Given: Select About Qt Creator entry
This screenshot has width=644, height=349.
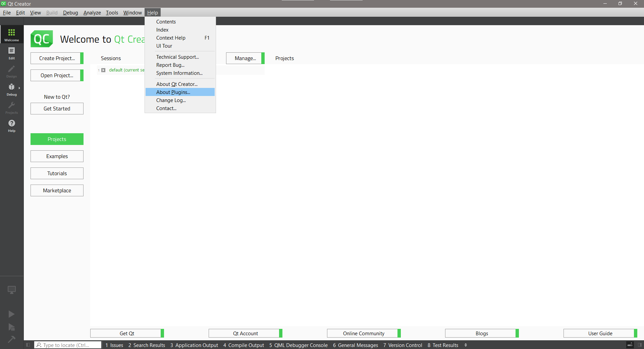Looking at the screenshot, I should (180, 84).
